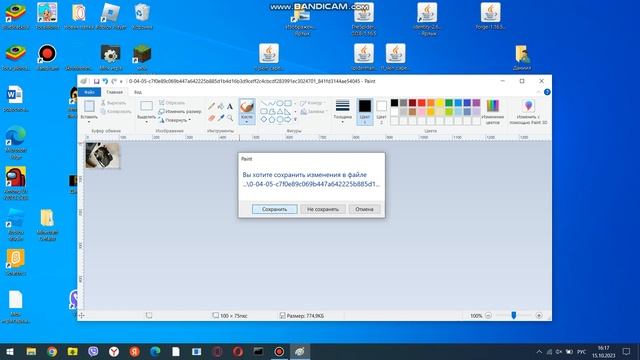Select the Eraser tool

pyautogui.click(x=211, y=118)
